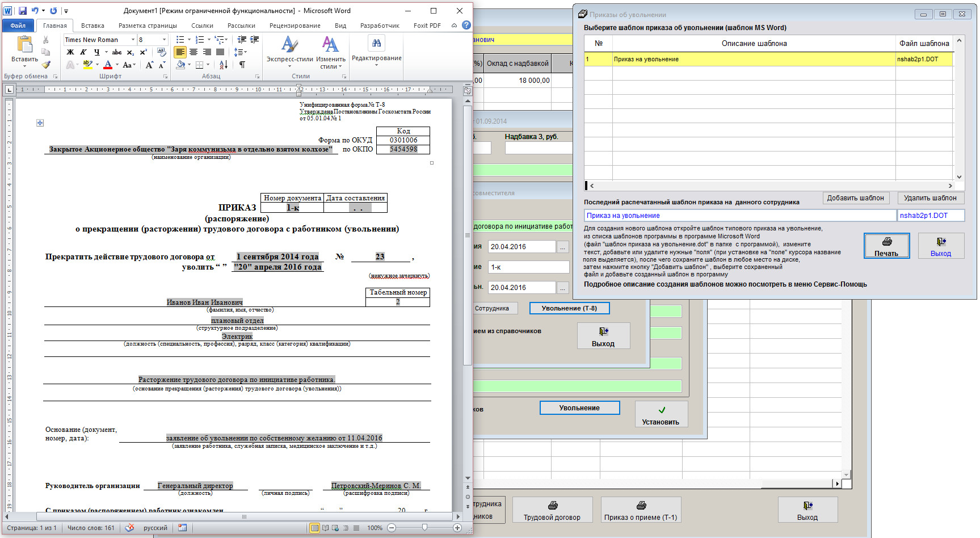Click the Cut scissors icon
This screenshot has height=538, width=980.
pos(46,40)
